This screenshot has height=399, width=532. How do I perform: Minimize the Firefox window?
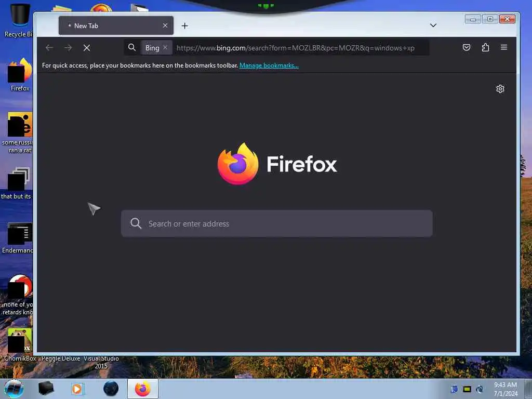473,19
